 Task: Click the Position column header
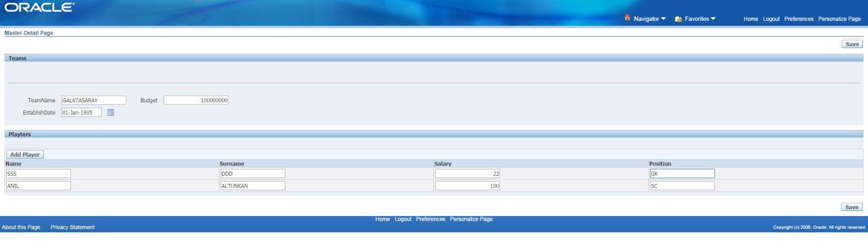[x=660, y=164]
